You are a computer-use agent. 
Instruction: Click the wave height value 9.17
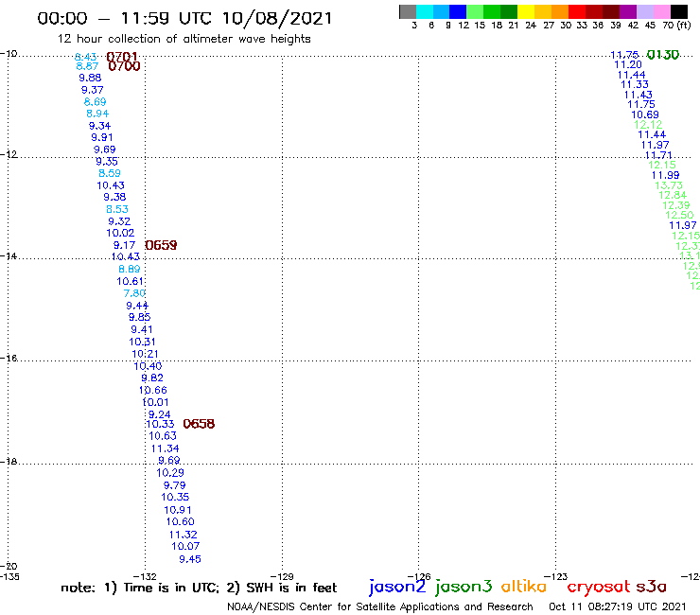pos(124,245)
